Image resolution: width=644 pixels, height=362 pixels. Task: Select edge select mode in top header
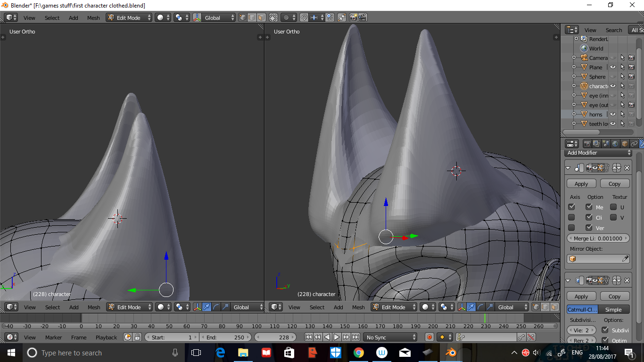[252, 17]
